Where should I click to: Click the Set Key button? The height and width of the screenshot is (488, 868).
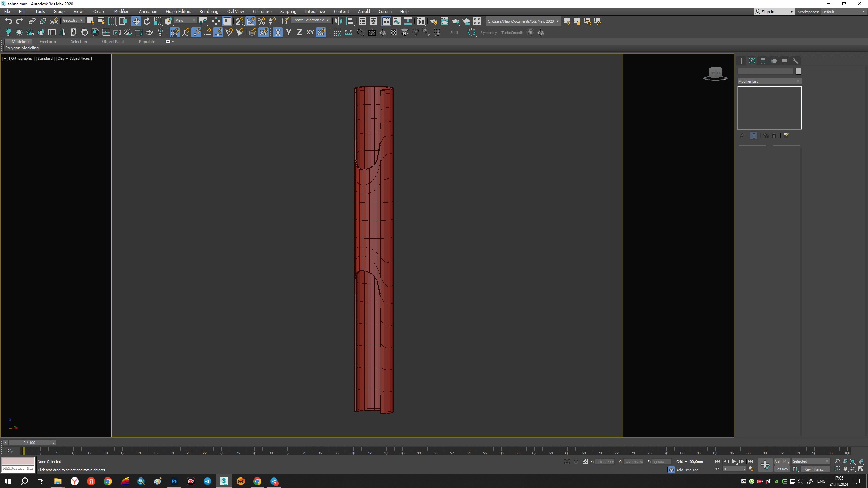click(782, 469)
